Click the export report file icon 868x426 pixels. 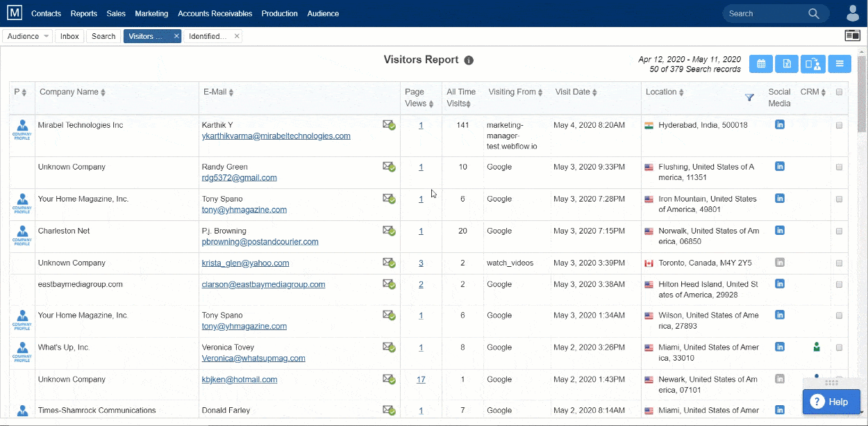787,64
